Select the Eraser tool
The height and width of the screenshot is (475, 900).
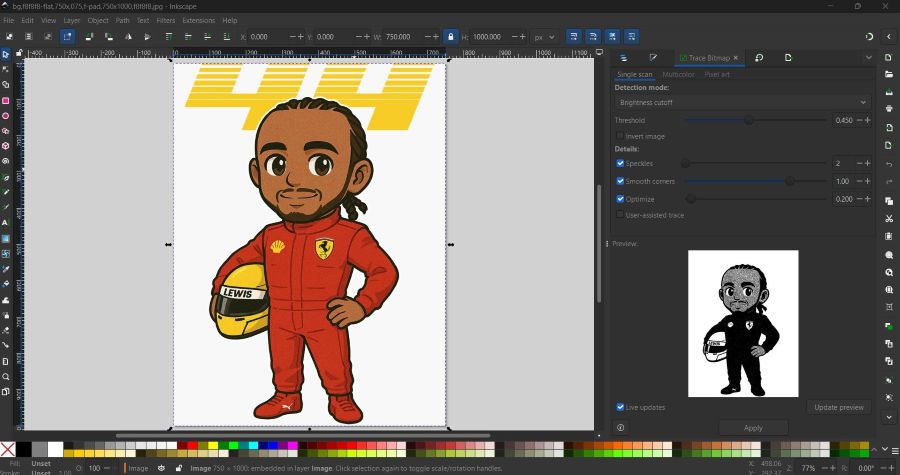(x=6, y=330)
